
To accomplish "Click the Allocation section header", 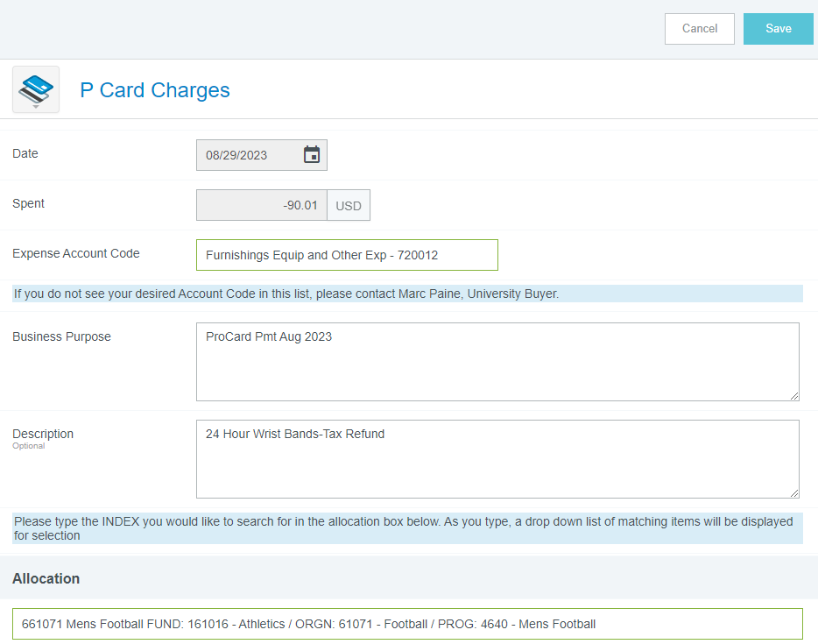I will [46, 578].
